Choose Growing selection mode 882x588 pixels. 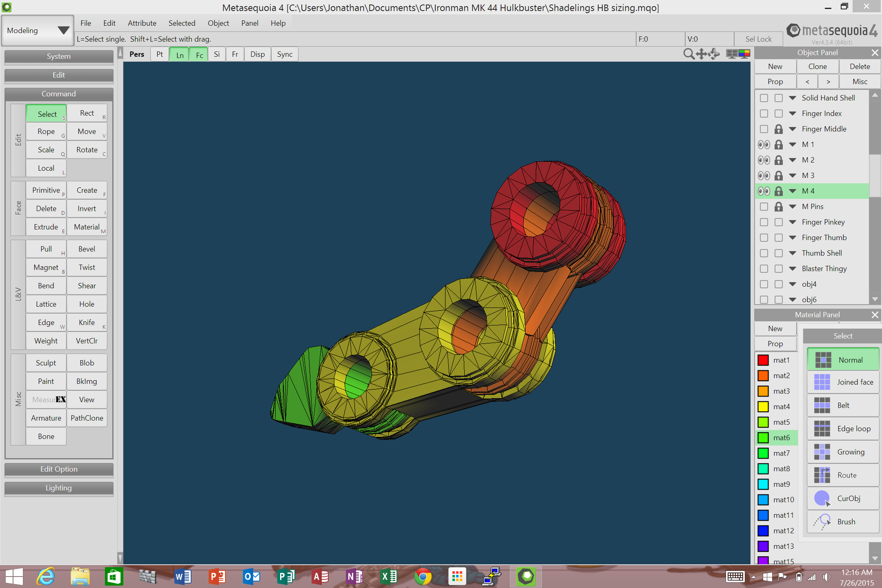click(843, 452)
